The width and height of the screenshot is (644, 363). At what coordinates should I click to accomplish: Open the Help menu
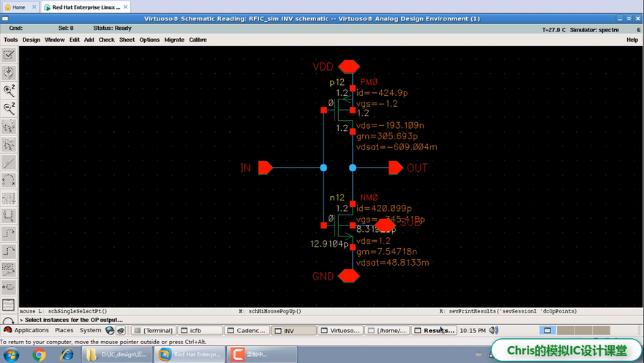(x=632, y=40)
